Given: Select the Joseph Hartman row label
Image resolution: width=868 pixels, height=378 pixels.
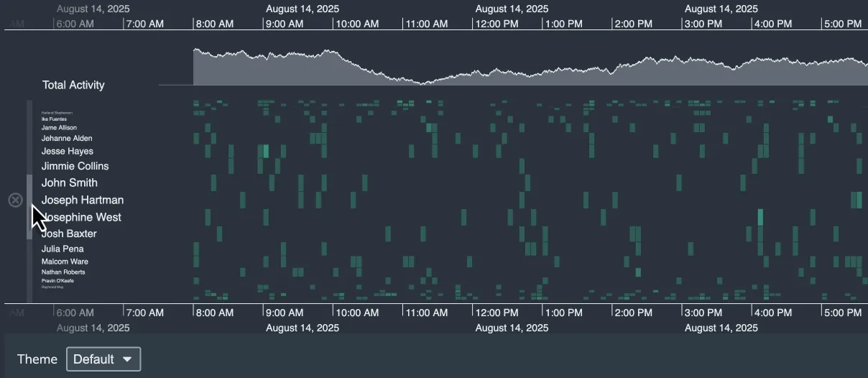Looking at the screenshot, I should tap(83, 200).
